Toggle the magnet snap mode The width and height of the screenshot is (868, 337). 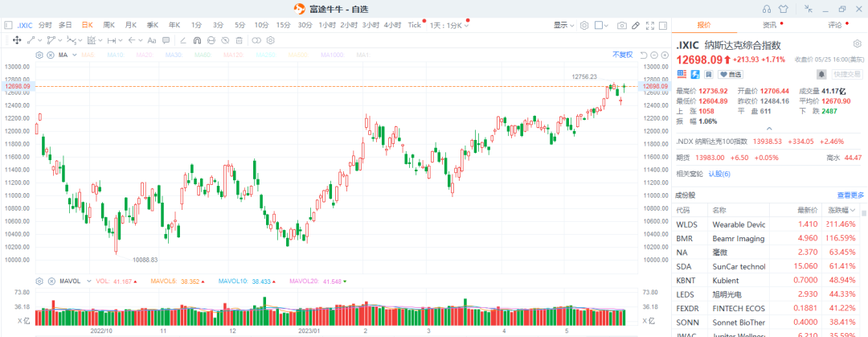pyautogui.click(x=197, y=40)
